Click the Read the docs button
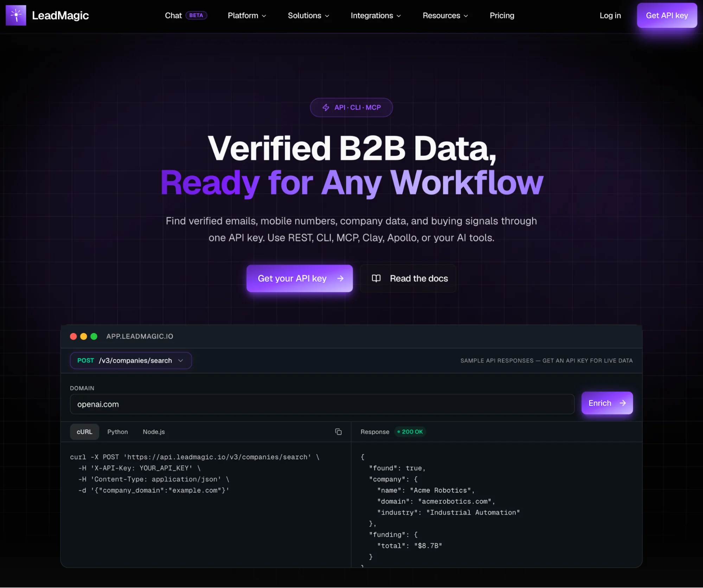This screenshot has width=703, height=588. pos(408,278)
